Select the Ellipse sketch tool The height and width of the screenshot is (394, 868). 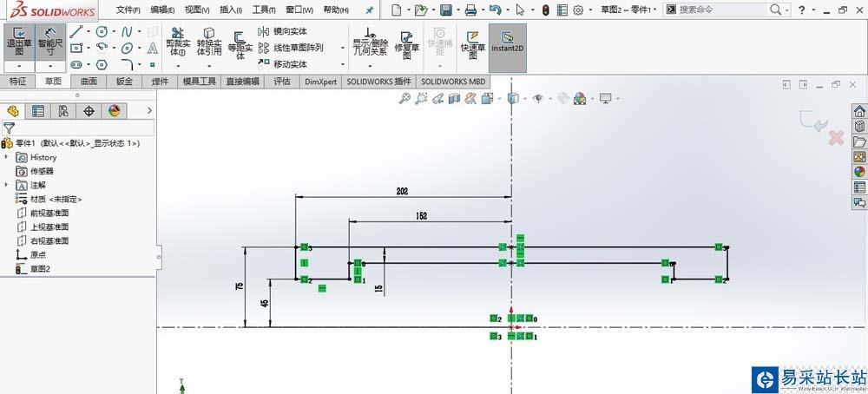(x=127, y=48)
